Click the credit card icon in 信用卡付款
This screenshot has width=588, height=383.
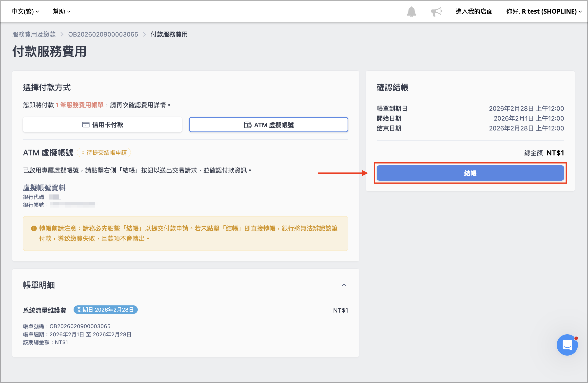pos(86,125)
